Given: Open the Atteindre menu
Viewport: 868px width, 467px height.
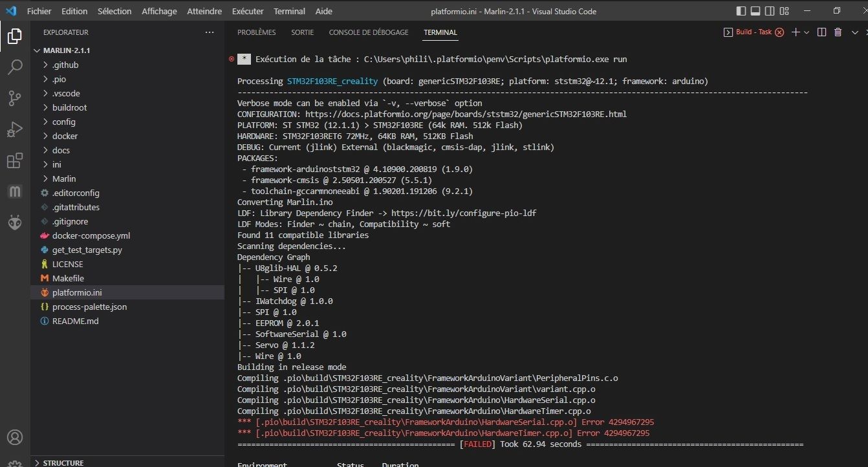Looking at the screenshot, I should [204, 11].
